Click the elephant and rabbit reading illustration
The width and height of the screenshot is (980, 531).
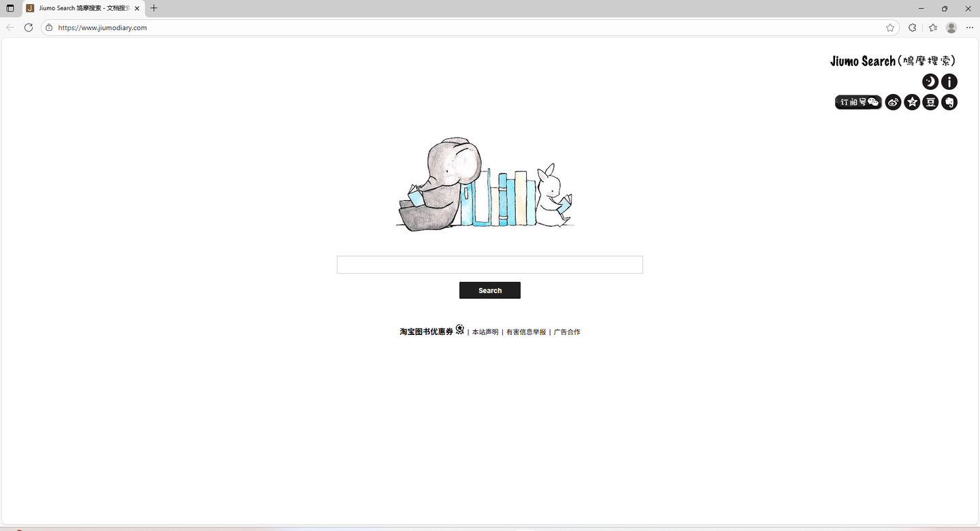tap(485, 184)
